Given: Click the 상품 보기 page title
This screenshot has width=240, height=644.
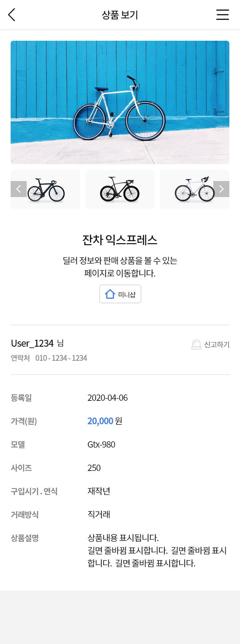Looking at the screenshot, I should 120,15.
